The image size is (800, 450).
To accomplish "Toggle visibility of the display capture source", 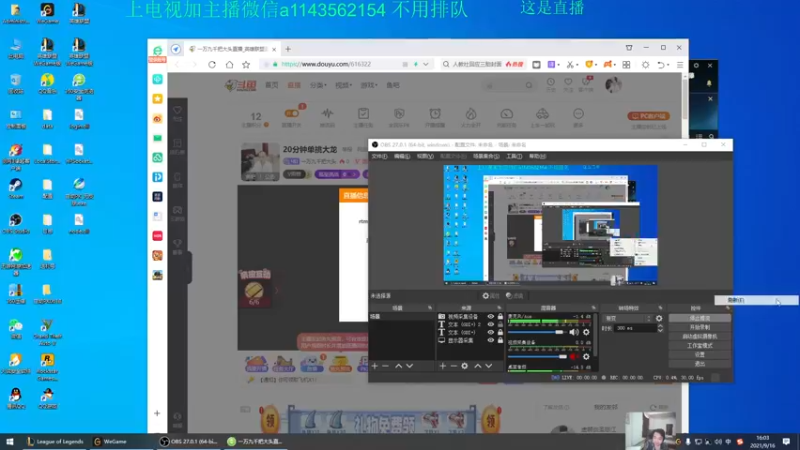I will pos(491,340).
